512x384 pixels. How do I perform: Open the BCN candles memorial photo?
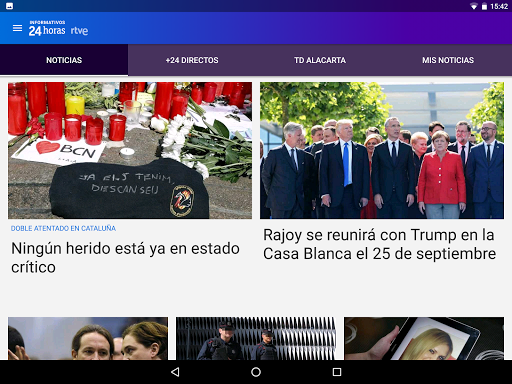[x=130, y=150]
